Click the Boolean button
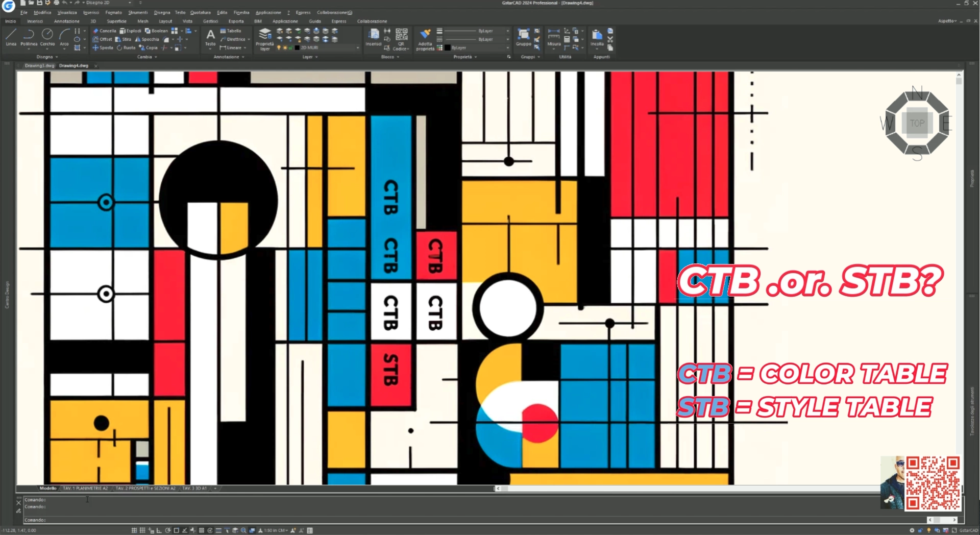The width and height of the screenshot is (980, 535). point(156,31)
